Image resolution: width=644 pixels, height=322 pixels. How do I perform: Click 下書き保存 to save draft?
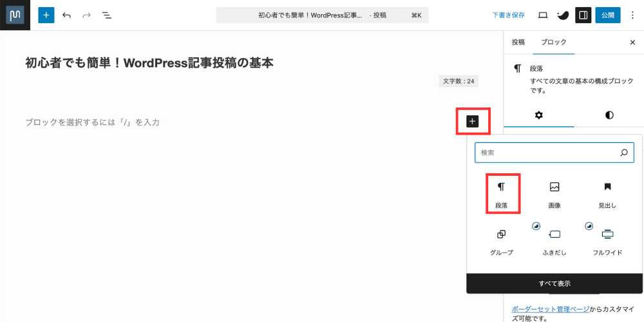coord(508,15)
